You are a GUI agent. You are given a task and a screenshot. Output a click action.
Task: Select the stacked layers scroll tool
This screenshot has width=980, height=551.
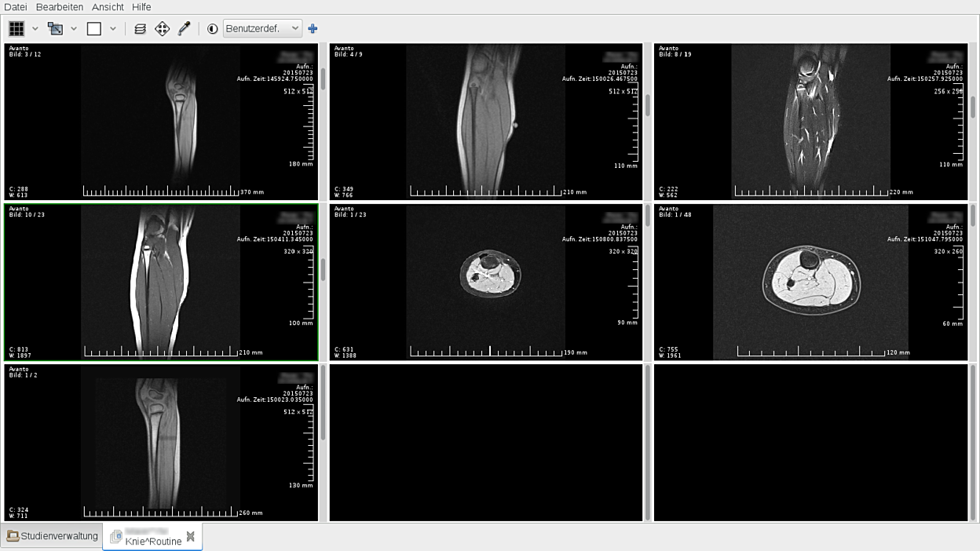coord(140,29)
